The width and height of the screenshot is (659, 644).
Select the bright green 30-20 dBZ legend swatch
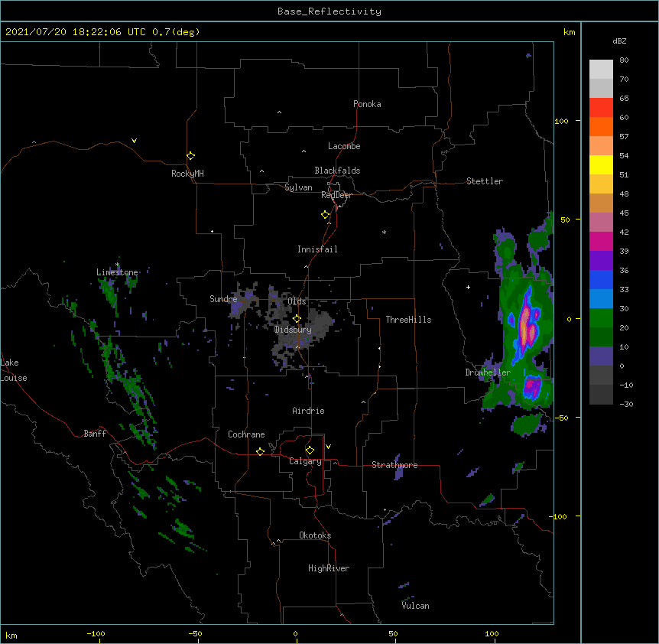tap(601, 318)
